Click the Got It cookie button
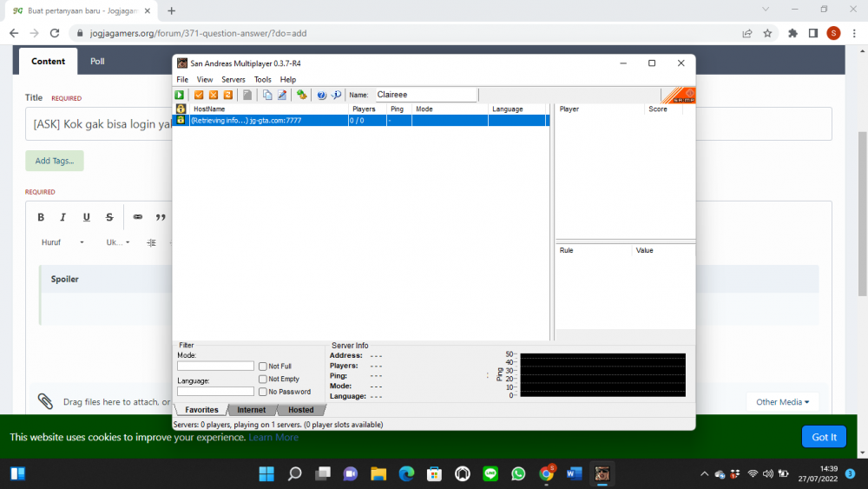Screen dimensions: 868x489 (x=824, y=437)
